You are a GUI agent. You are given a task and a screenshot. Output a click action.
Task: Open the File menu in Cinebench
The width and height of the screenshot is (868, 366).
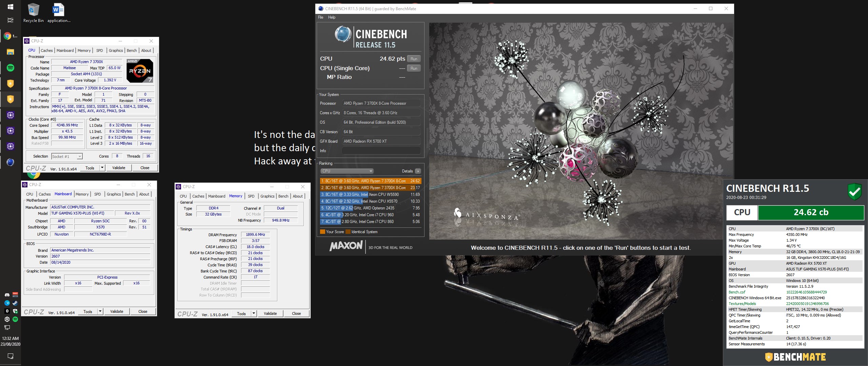coord(320,17)
